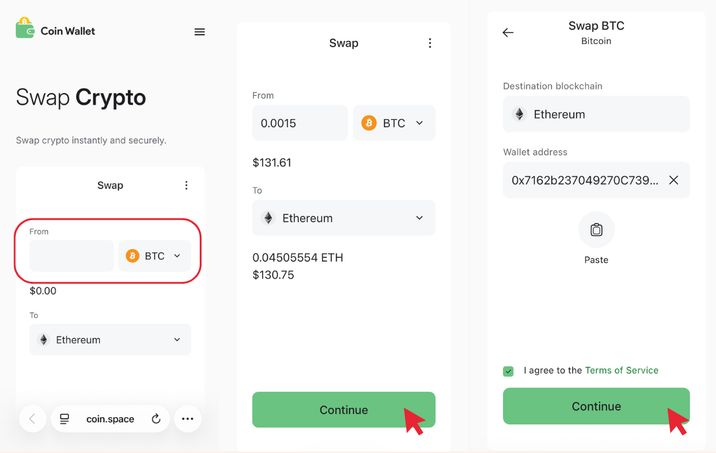Screen dimensions: 716x453
Task: Reload the coin.space page
Action: (156, 419)
